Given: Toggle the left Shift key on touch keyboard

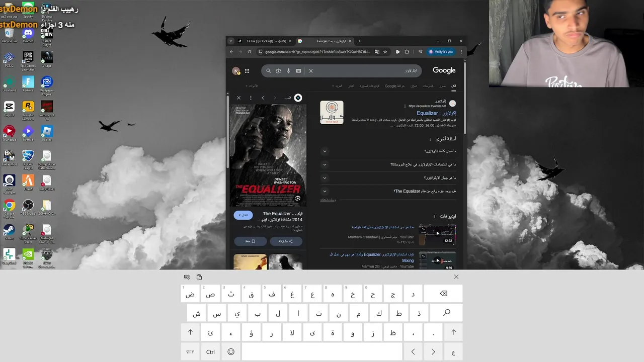Looking at the screenshot, I should click(190, 332).
